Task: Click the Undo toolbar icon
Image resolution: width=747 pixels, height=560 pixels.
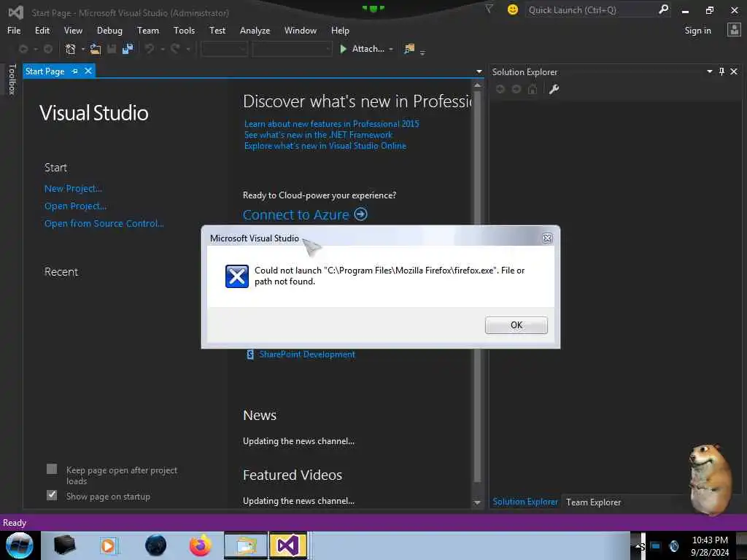Action: (150, 49)
